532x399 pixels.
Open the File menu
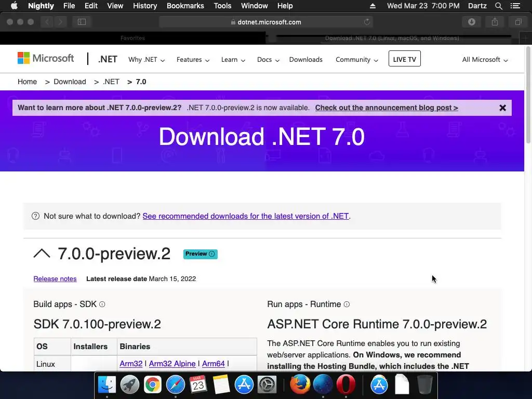pos(69,6)
